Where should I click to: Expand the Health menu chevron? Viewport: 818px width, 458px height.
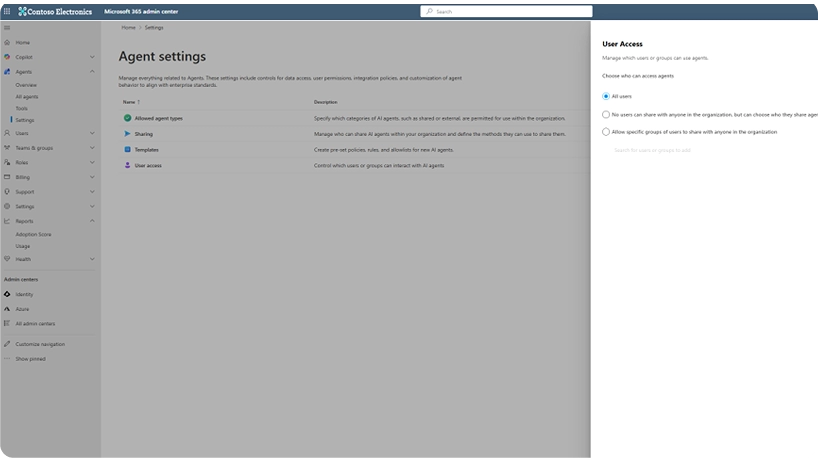(x=92, y=259)
